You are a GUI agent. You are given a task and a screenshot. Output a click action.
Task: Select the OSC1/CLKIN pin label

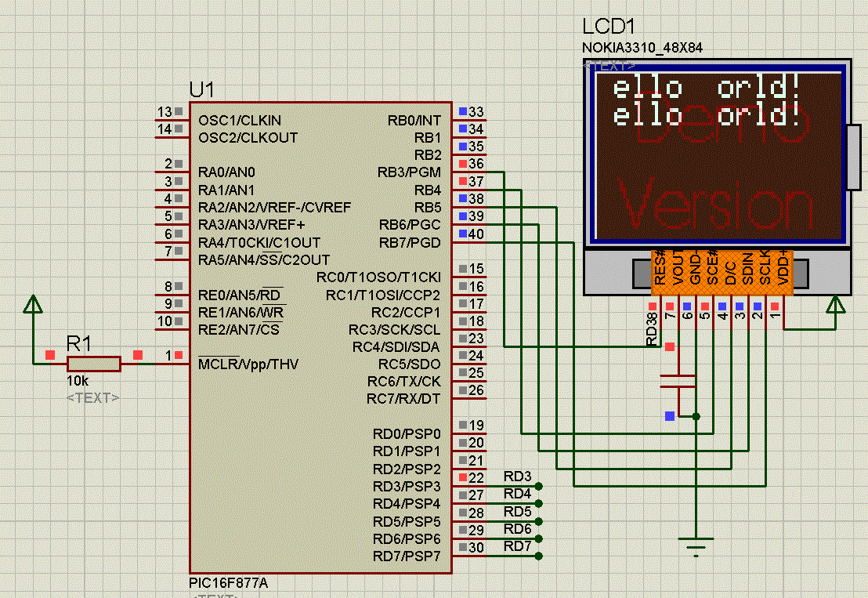coord(239,121)
